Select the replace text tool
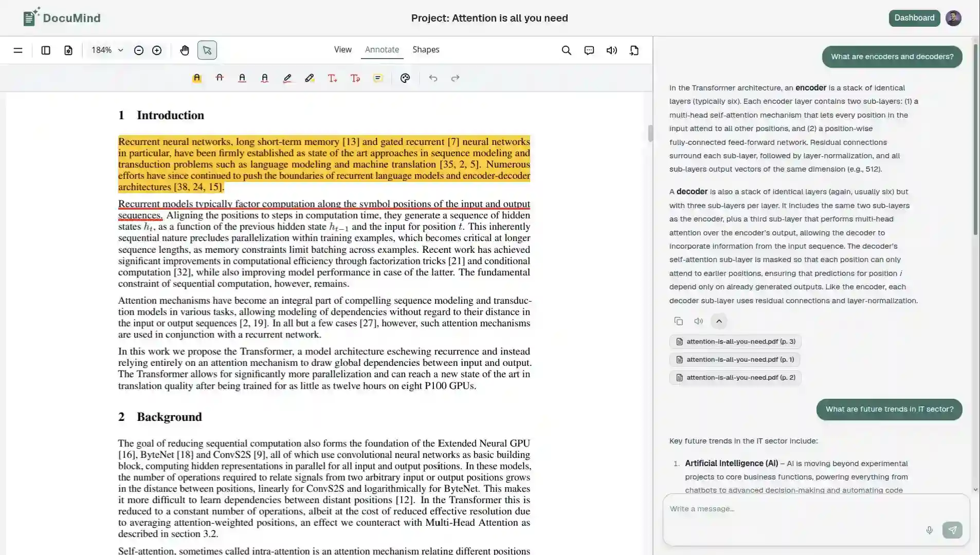980x555 pixels. pos(355,78)
